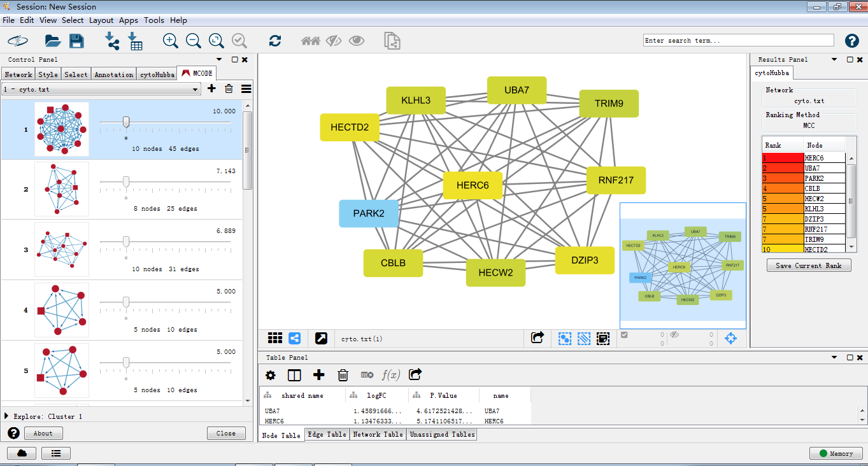868x466 pixels.
Task: Open Control Panel dropdown arrow
Action: pyautogui.click(x=220, y=59)
